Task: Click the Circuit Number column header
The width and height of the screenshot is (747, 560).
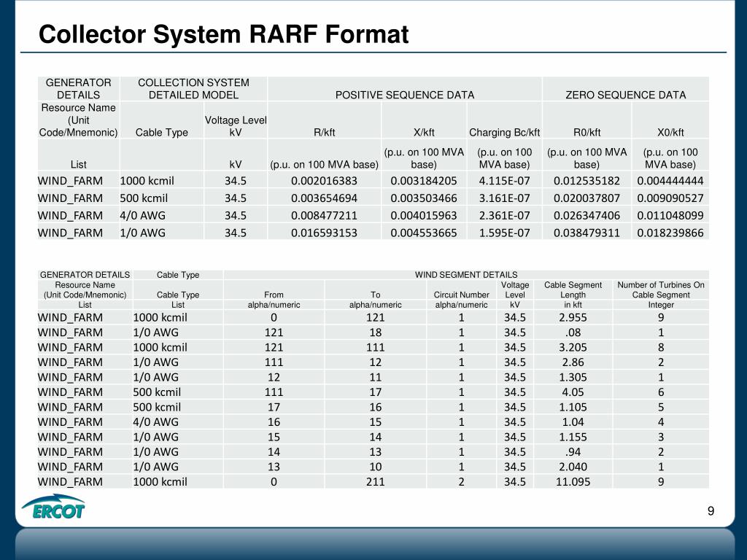Action: pos(461,295)
